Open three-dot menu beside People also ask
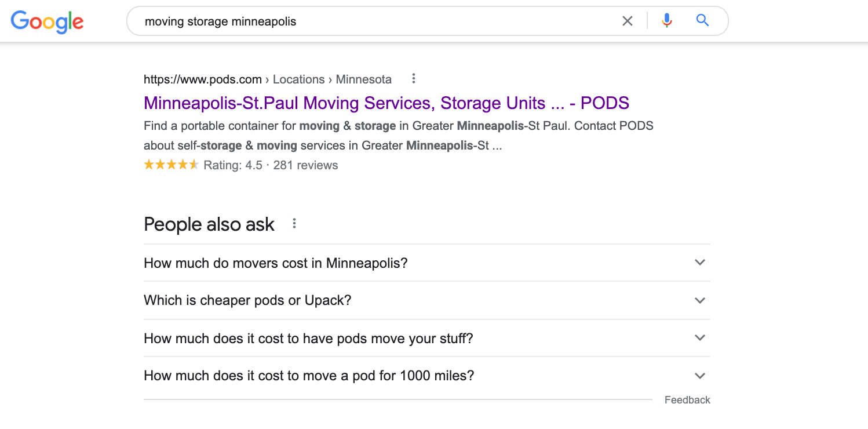Viewport: 868px width, 429px height. point(294,224)
